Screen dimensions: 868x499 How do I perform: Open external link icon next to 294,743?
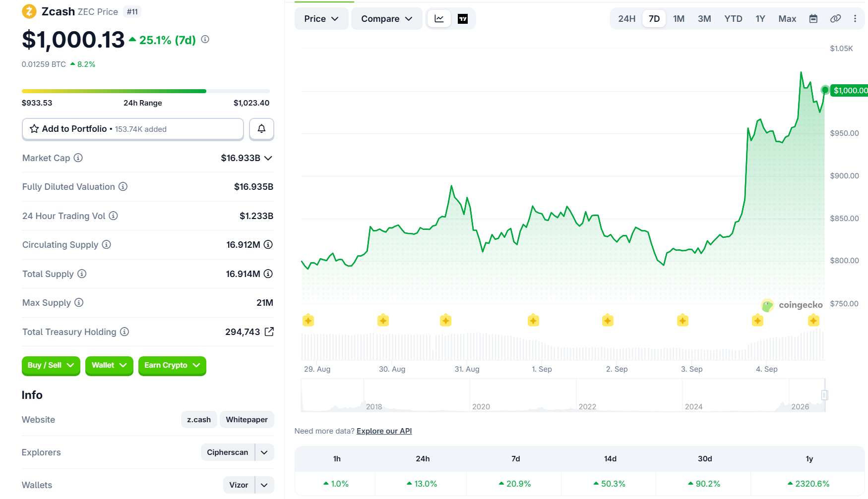269,332
